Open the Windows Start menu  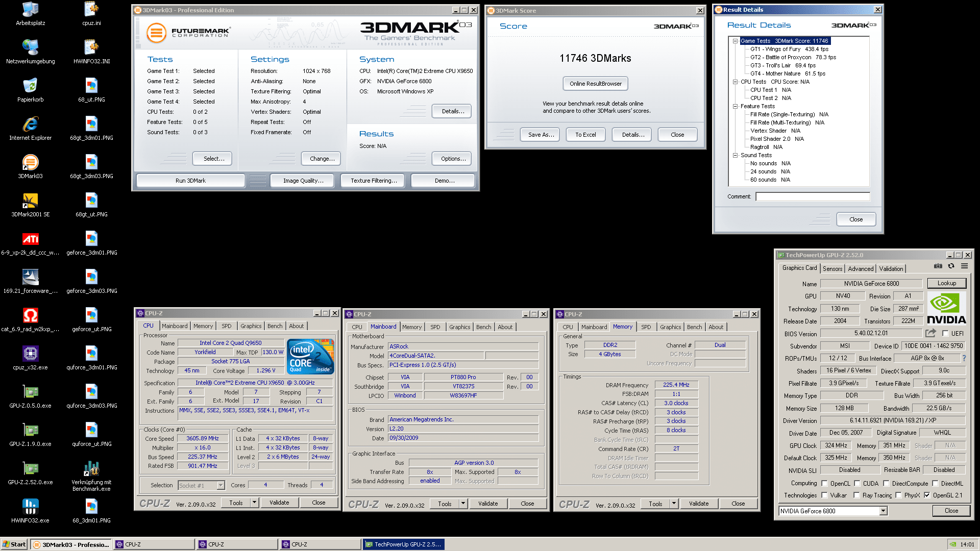tap(14, 544)
